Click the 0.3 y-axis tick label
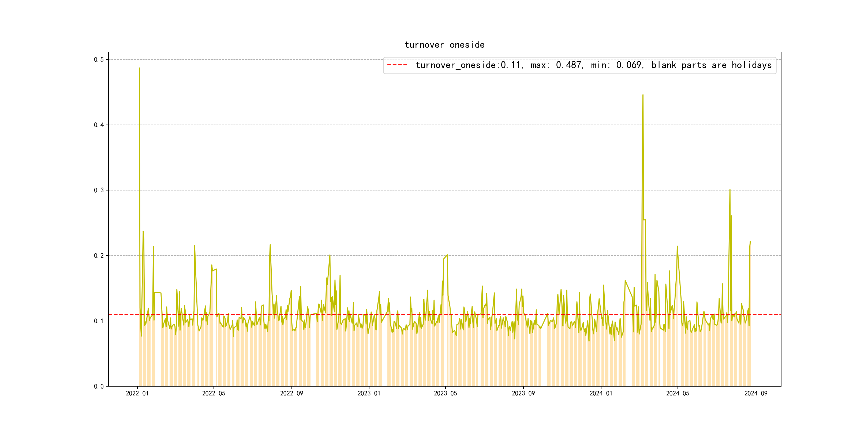The width and height of the screenshot is (868, 434). (99, 190)
